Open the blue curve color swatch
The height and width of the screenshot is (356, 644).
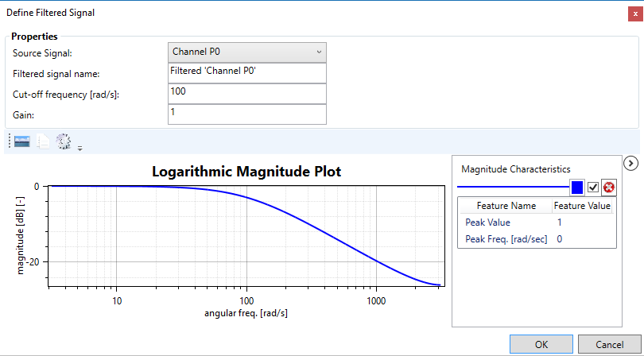click(577, 188)
